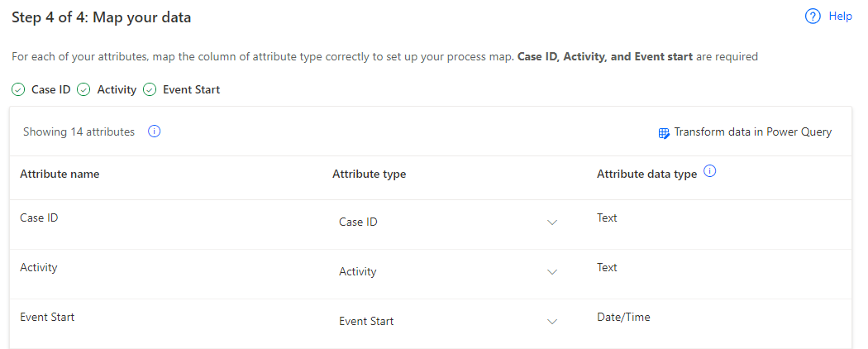Select the Activity attribute name cell
Viewport: 868px width, 349px height.
point(39,268)
